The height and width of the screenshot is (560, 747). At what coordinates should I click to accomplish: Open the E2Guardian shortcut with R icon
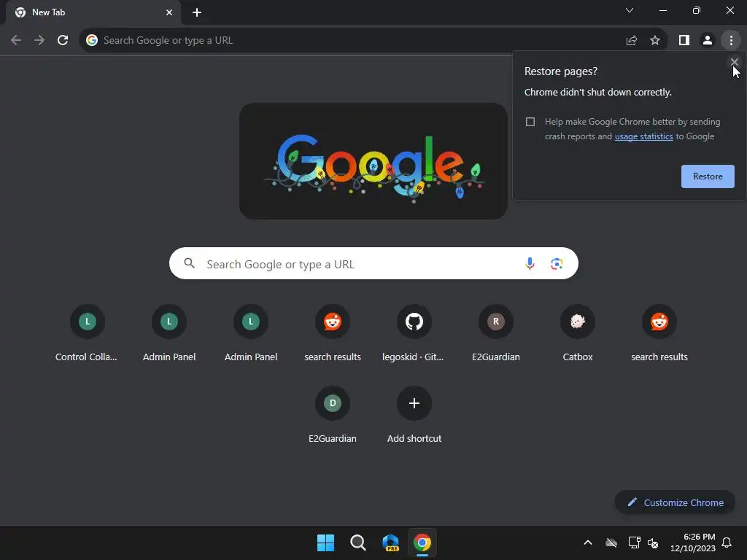(496, 333)
